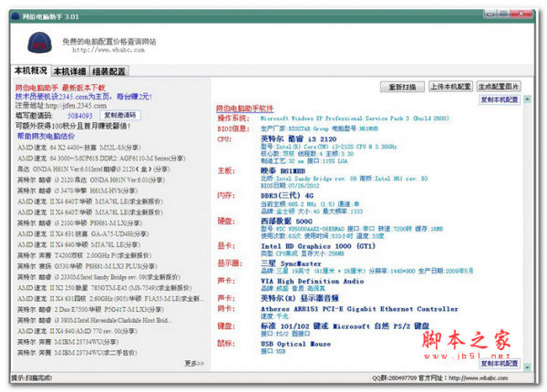Click the Windows XP Professional OS text
Viewport: 547px width, 392px height.
(355, 119)
